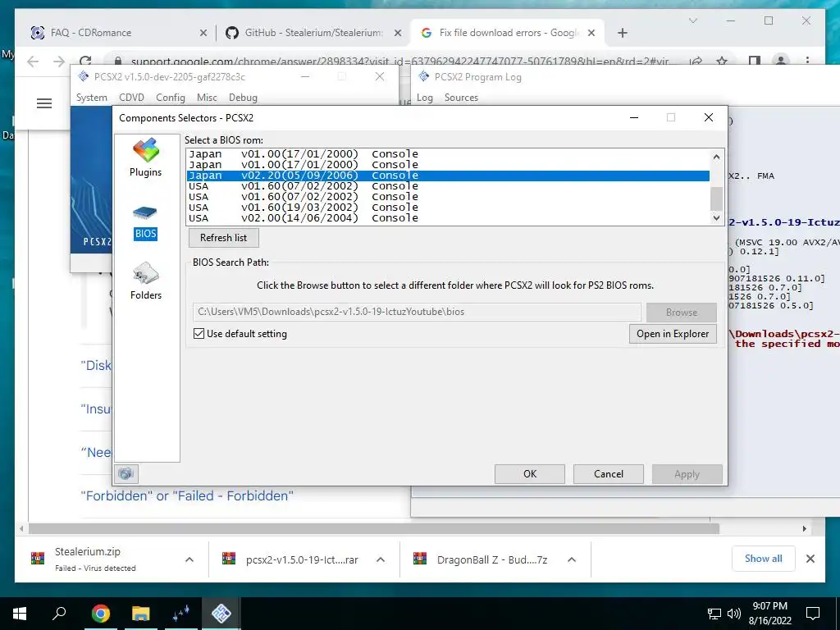
Task: Open Chrome side panel icon
Action: pos(755,61)
